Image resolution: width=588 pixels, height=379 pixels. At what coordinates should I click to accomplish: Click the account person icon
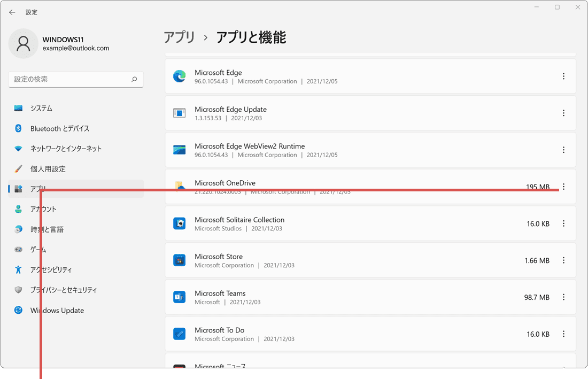click(18, 209)
